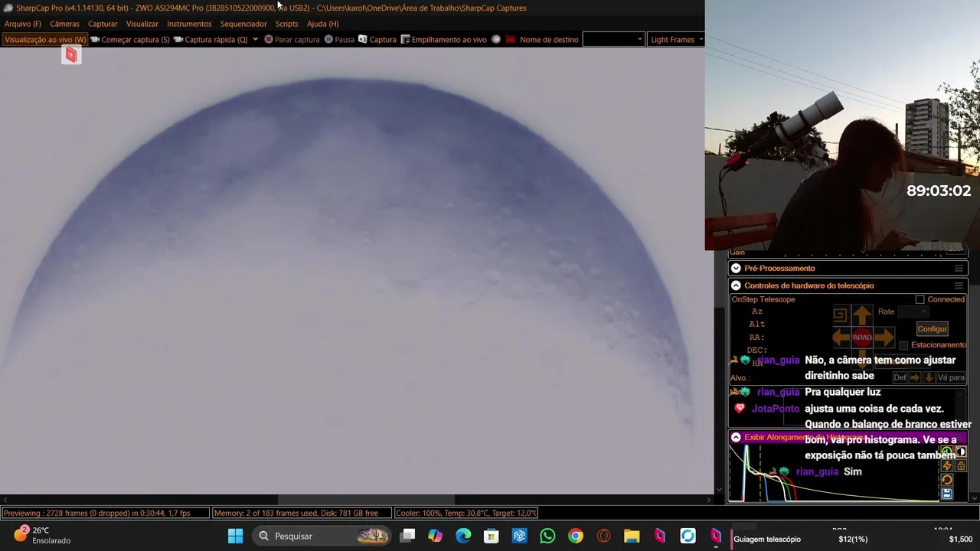Click the telescope slew right arrow
Screen dimensions: 980x551
(x=884, y=337)
